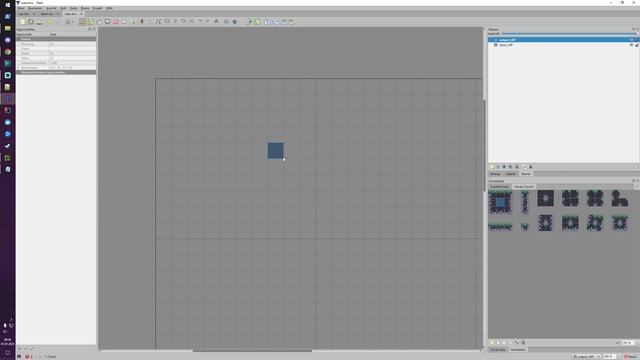Open the current layer combo box in status bar
The width and height of the screenshot is (640, 360).
click(587, 356)
